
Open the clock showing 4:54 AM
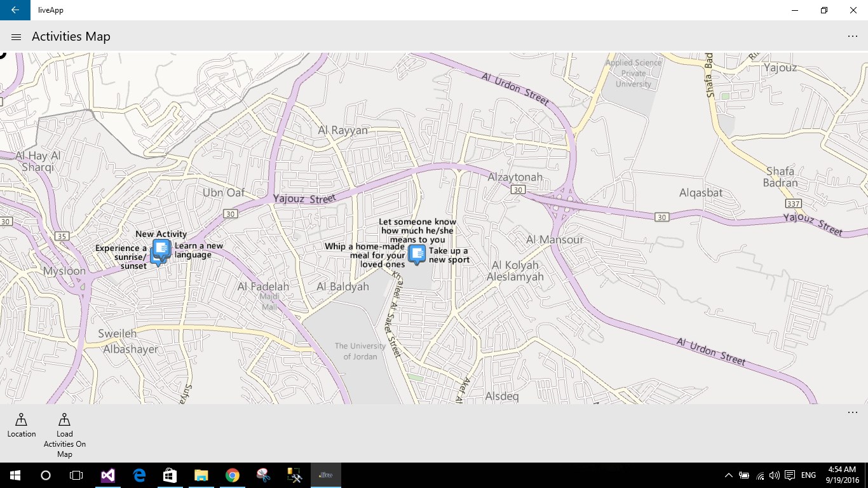(x=842, y=475)
